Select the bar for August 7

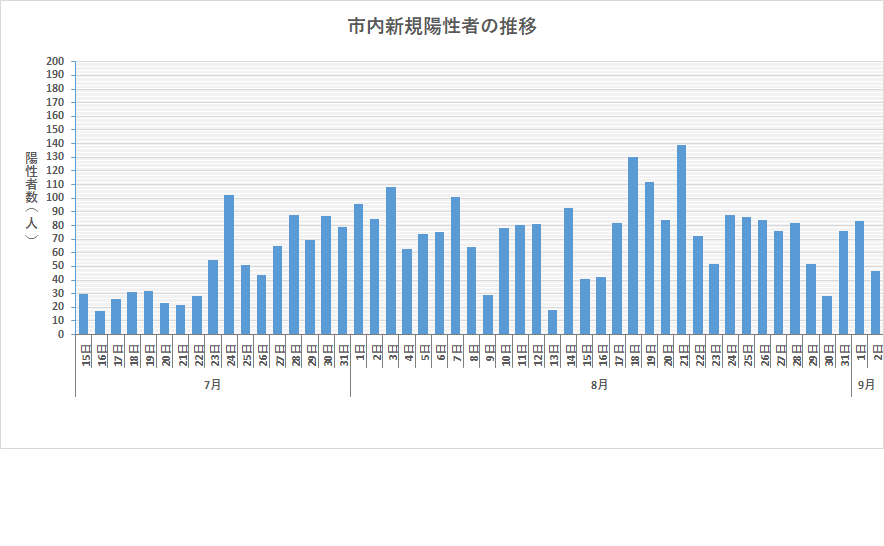pyautogui.click(x=456, y=266)
